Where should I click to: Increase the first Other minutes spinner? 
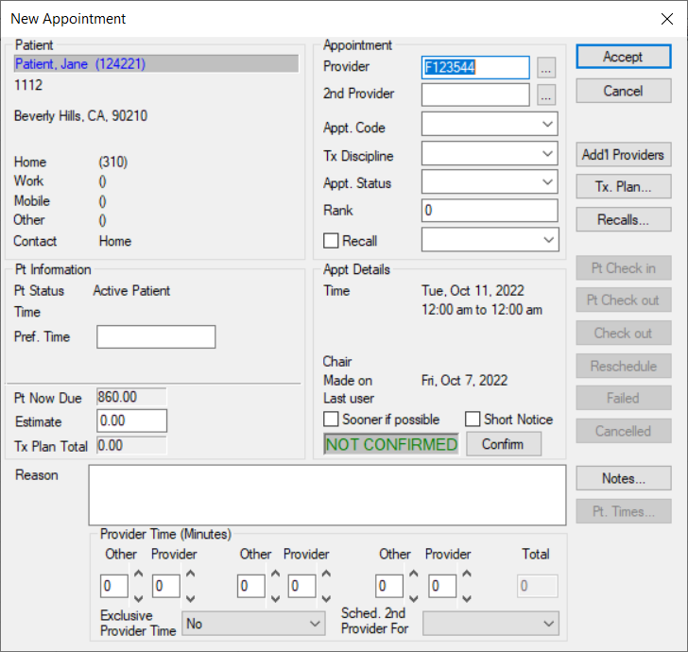[138, 576]
